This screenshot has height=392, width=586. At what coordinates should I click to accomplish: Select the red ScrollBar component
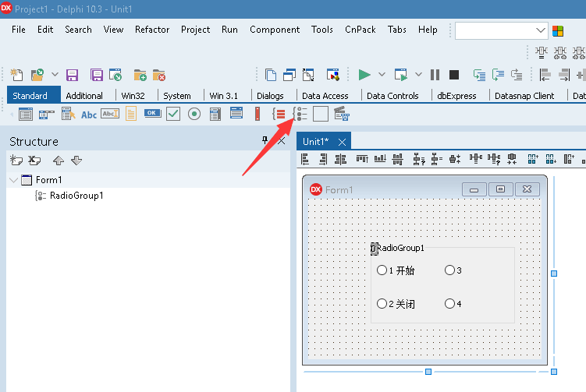click(257, 114)
